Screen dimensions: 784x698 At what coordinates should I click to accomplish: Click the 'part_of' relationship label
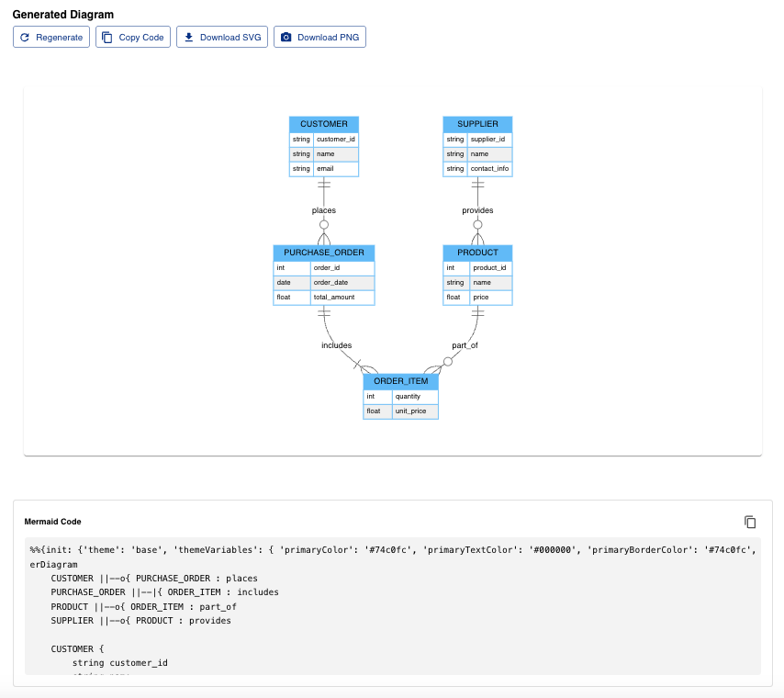coord(465,345)
